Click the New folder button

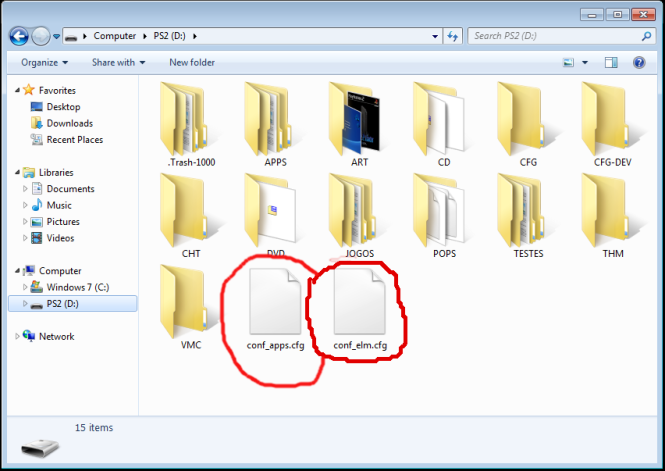192,62
